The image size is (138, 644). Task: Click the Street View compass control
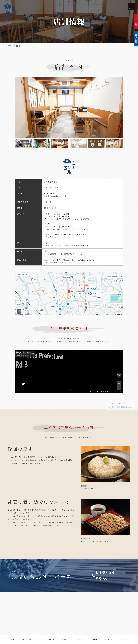pos(119,375)
